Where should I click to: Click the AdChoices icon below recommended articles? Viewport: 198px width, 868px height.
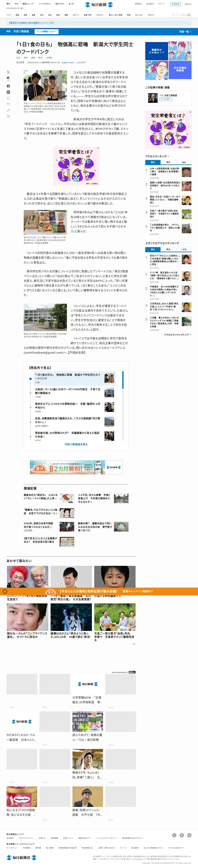click(x=134, y=644)
